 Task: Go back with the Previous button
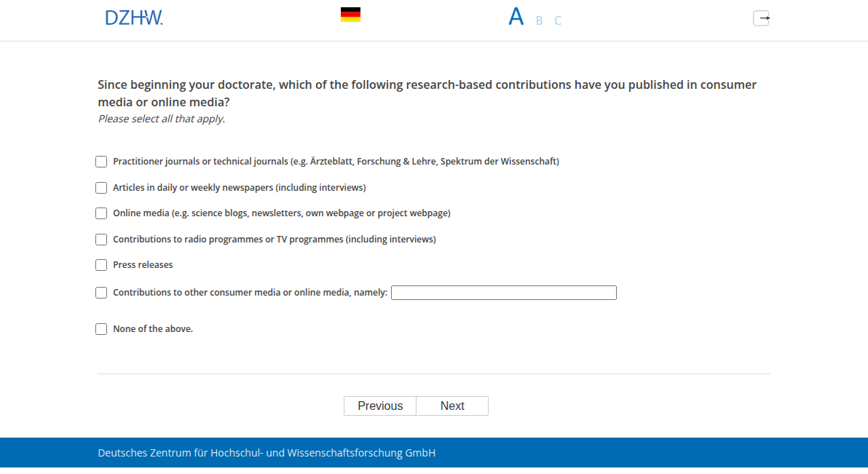[380, 406]
